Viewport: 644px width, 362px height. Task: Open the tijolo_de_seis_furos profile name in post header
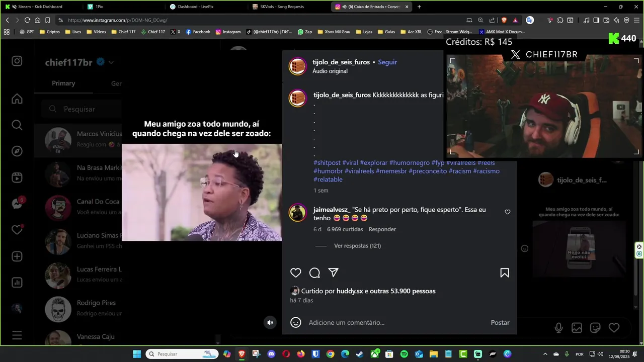coord(341,62)
